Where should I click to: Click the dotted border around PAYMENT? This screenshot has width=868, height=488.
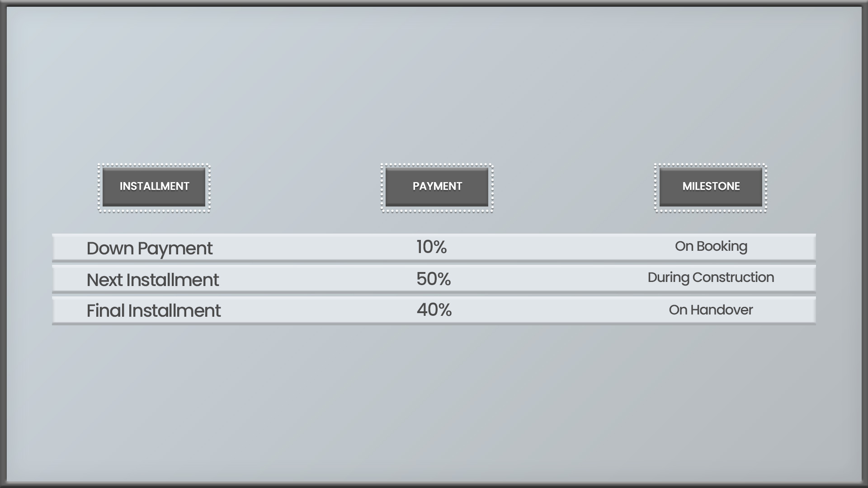pos(437,165)
